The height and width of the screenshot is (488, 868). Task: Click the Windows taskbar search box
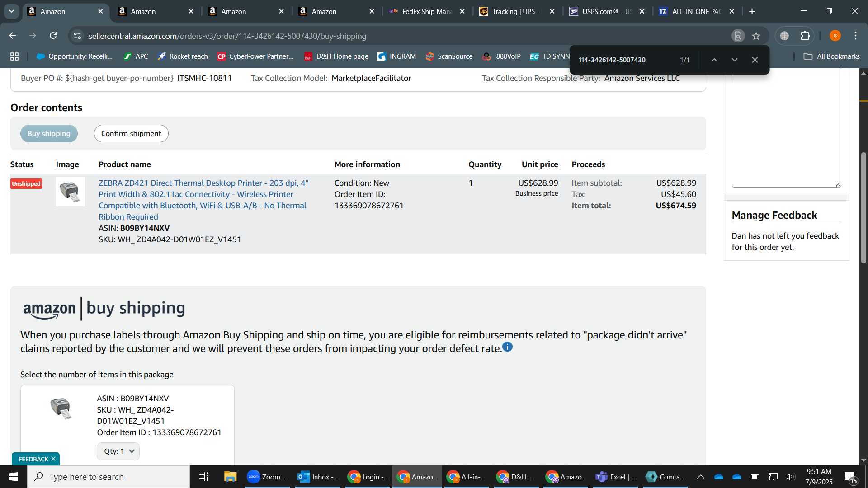point(108,477)
